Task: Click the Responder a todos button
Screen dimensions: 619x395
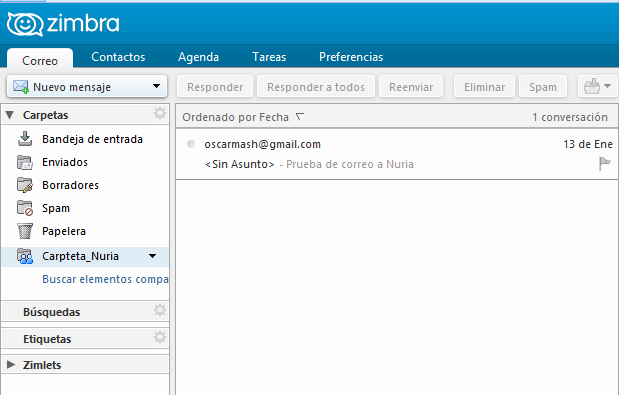Action: pos(316,86)
